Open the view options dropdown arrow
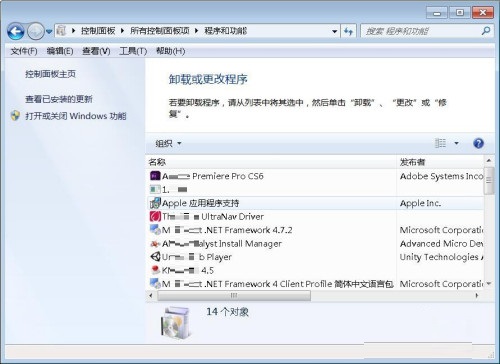The height and width of the screenshot is (364, 500). [x=456, y=143]
